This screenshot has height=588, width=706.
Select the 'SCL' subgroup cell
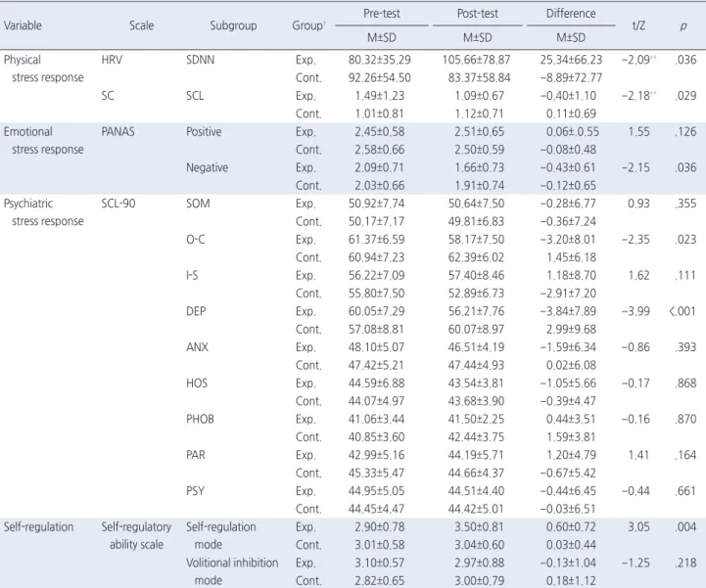coord(195,96)
